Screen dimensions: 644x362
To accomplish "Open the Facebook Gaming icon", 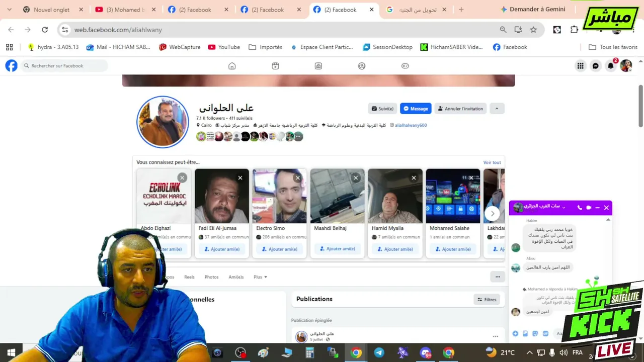I will 405,66.
